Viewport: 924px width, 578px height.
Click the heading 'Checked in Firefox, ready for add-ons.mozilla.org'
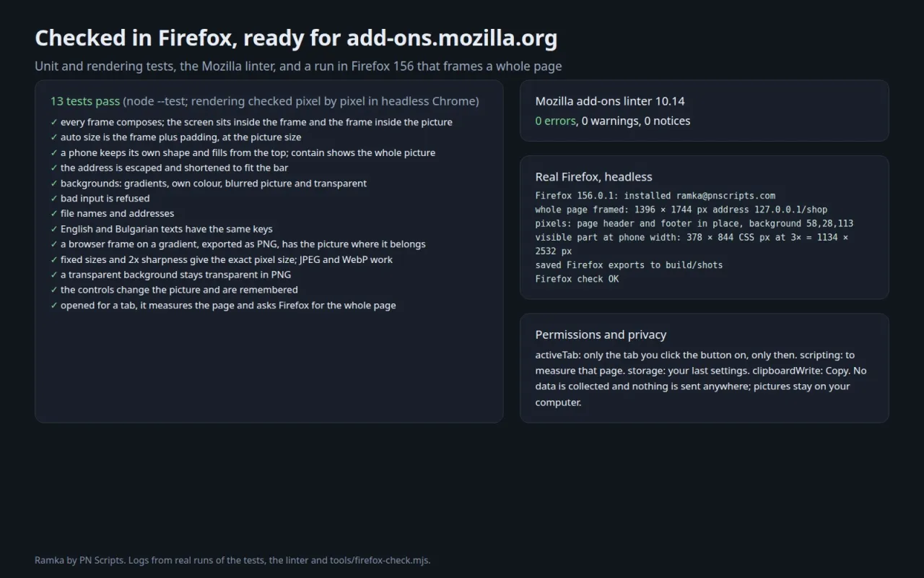(x=296, y=38)
